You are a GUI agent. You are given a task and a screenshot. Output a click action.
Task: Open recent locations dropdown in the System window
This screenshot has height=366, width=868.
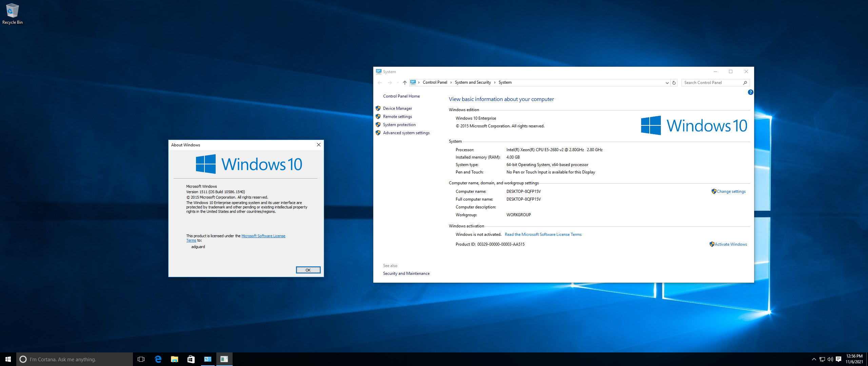[398, 83]
